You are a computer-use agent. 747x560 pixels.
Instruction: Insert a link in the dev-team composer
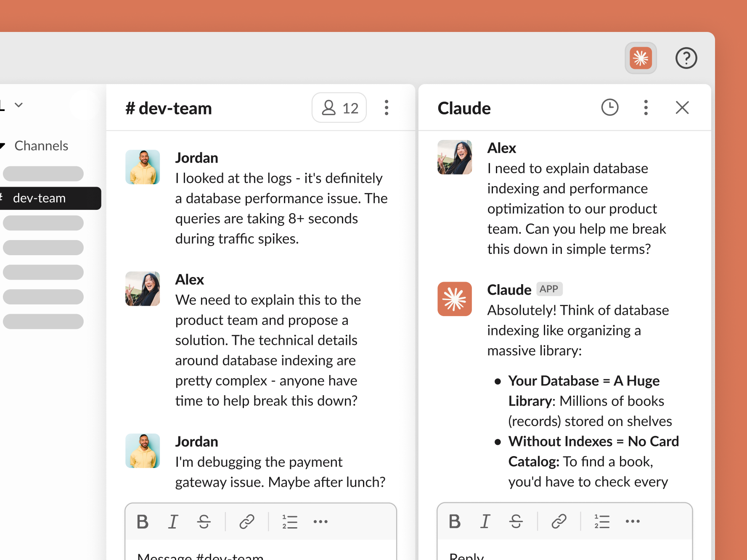(x=246, y=522)
